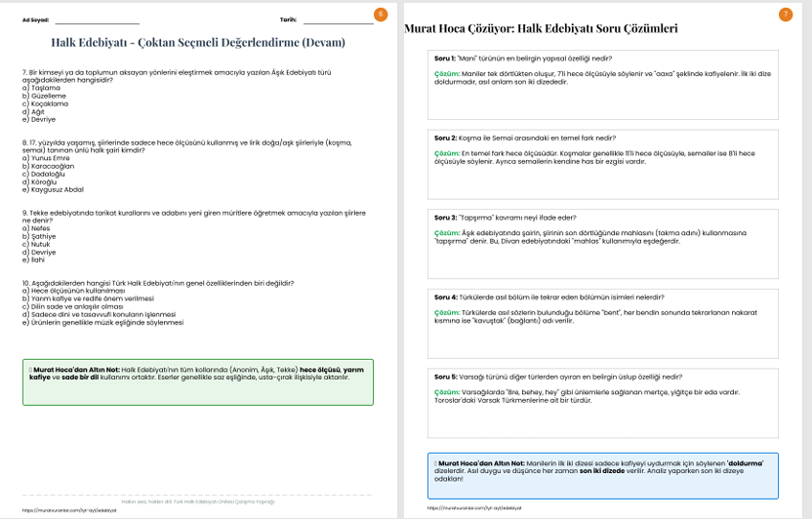
Task: Select the 'Soru 4' Türkülerde solution box
Action: coord(602,323)
